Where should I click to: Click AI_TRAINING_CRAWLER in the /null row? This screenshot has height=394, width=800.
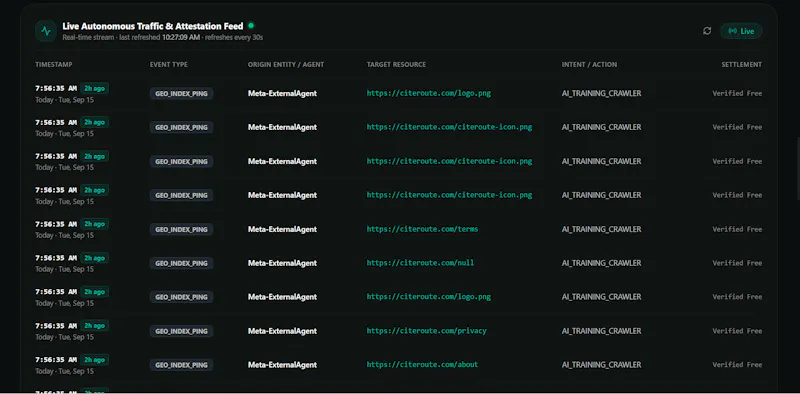(x=602, y=263)
